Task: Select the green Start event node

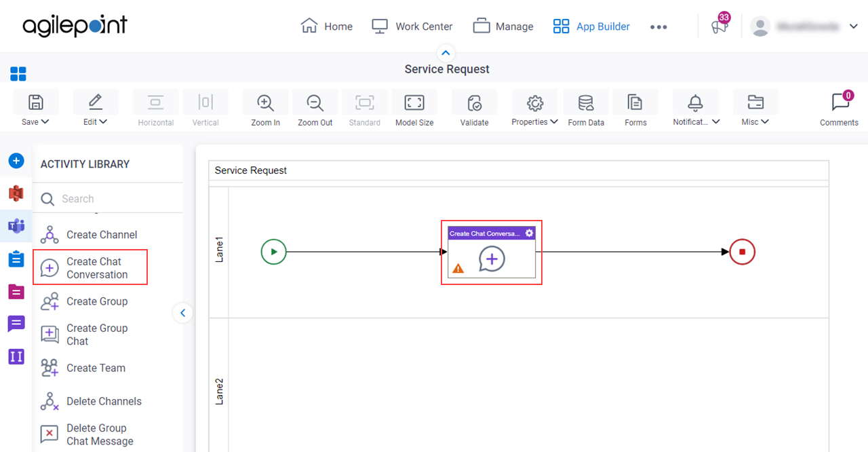Action: pos(274,252)
